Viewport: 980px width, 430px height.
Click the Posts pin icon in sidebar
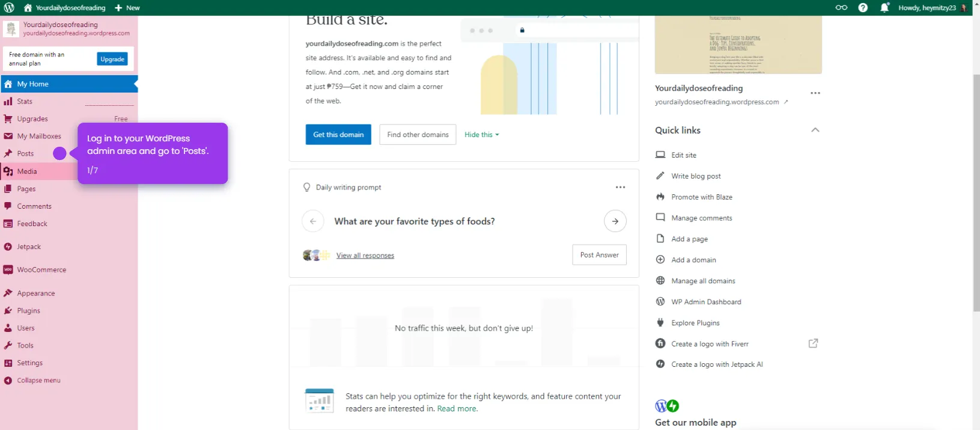(x=8, y=154)
